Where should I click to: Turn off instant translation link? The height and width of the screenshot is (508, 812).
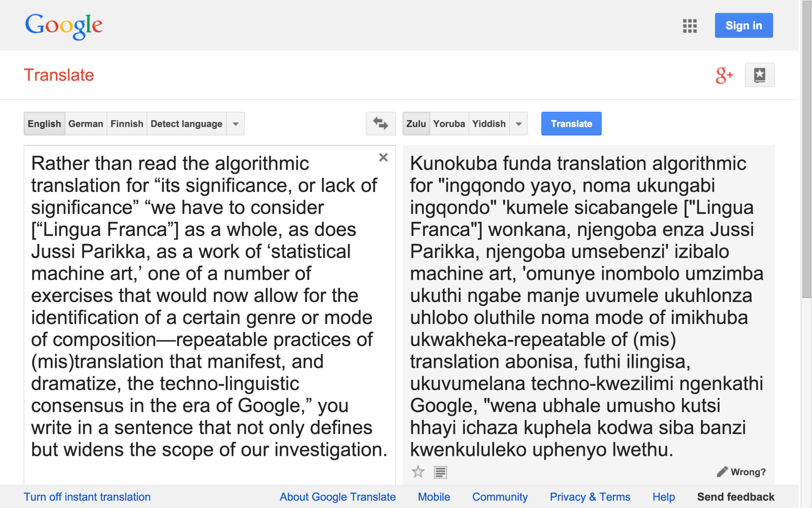coord(87,497)
